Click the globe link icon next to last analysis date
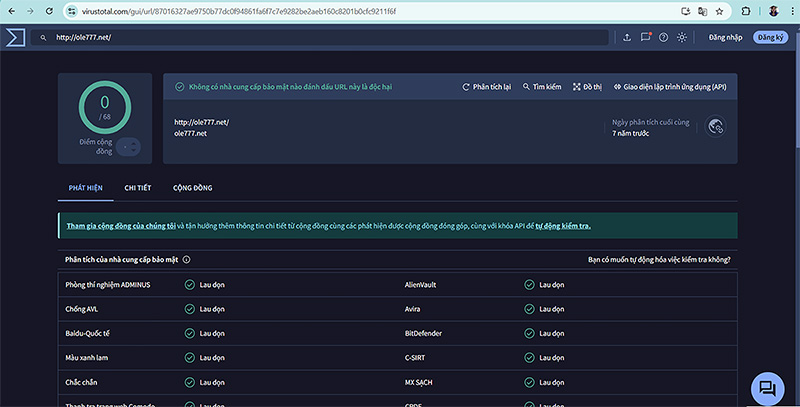This screenshot has height=407, width=800. [x=715, y=126]
